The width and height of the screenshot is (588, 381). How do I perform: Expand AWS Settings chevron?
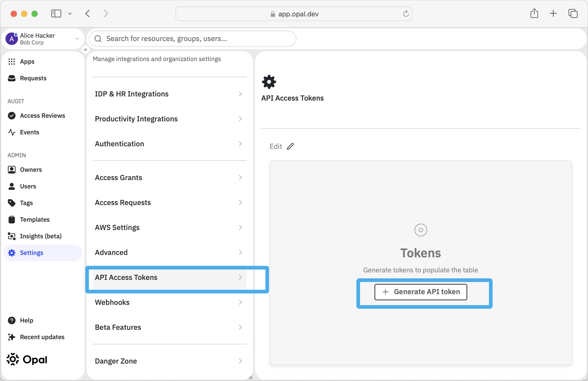pos(240,227)
